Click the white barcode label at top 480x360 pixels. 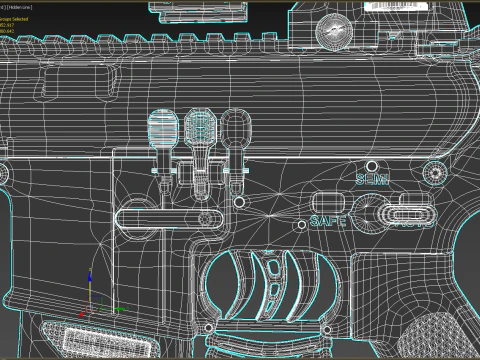click(x=396, y=7)
